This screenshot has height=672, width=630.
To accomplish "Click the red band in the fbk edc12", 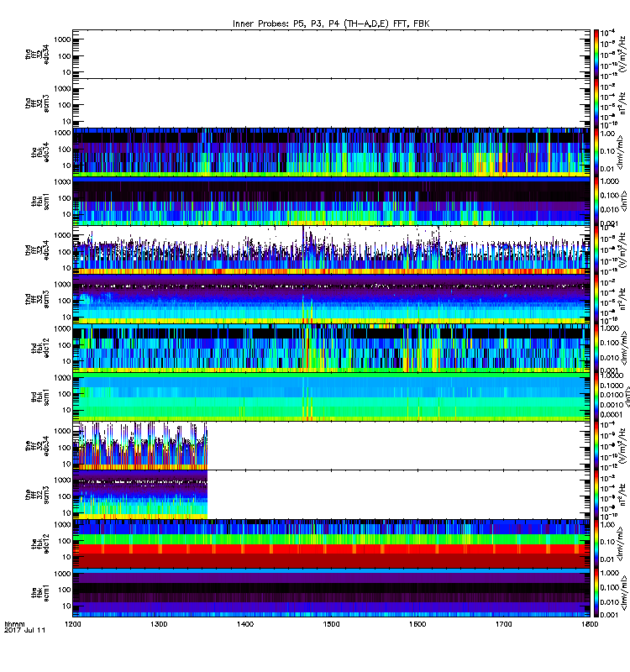I will (331, 549).
